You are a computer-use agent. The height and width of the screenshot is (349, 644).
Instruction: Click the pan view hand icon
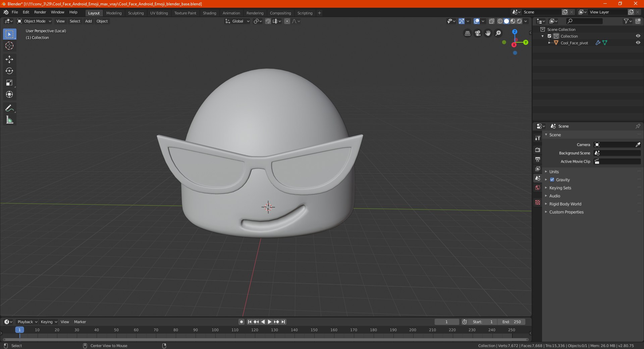pos(488,33)
